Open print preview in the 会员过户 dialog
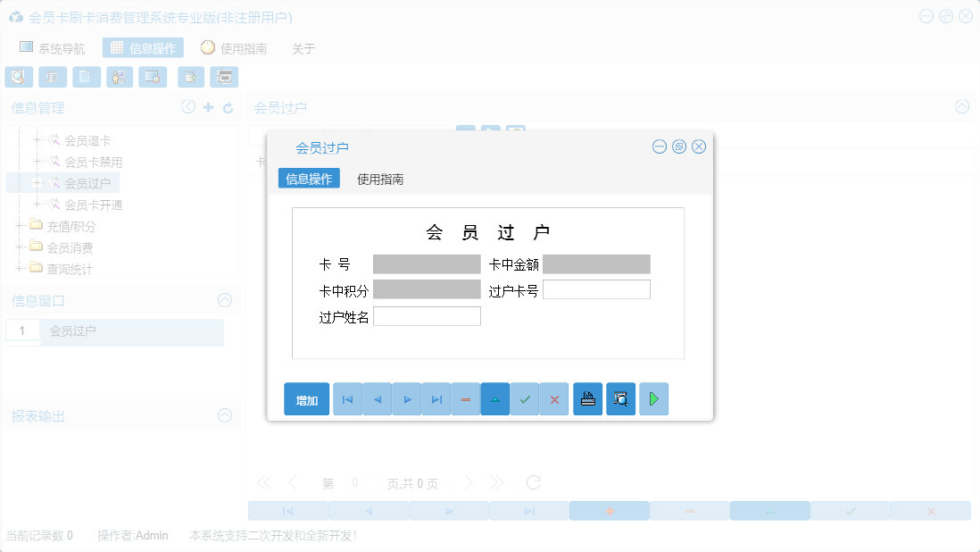Image resolution: width=980 pixels, height=552 pixels. tap(620, 399)
